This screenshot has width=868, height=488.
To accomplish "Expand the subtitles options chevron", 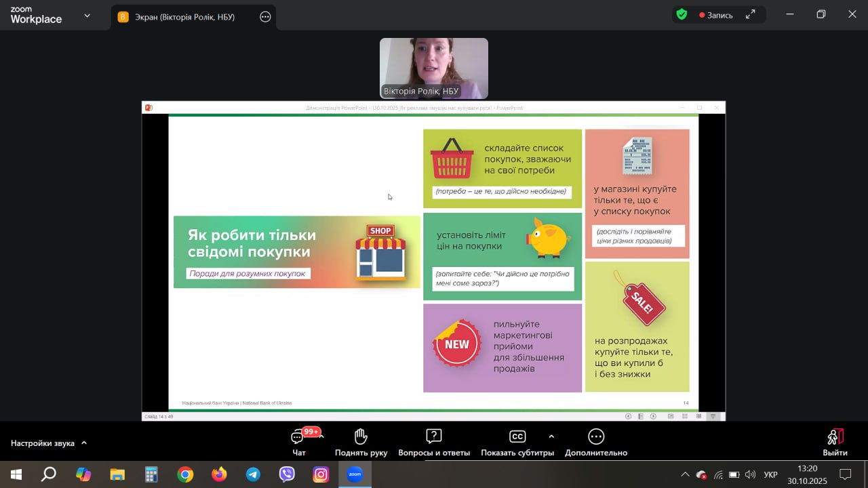I will pyautogui.click(x=551, y=436).
